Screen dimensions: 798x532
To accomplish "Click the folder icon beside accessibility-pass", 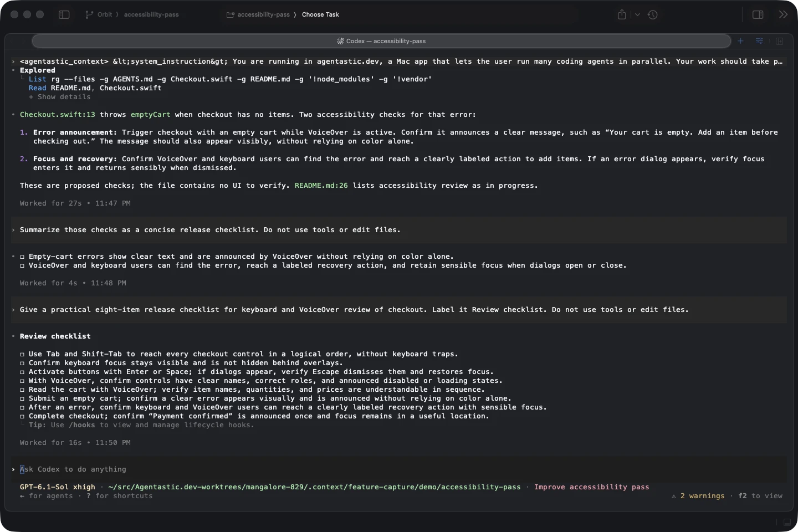I will coord(230,14).
